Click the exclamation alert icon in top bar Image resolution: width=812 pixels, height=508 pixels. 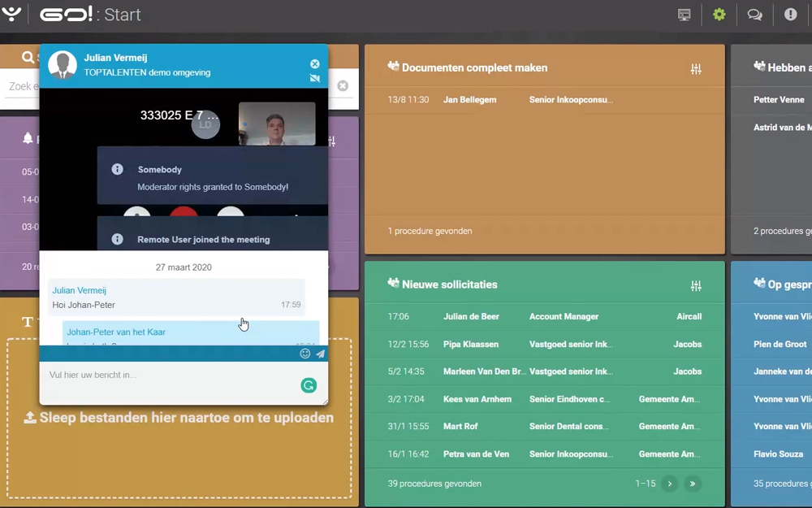[x=790, y=15]
